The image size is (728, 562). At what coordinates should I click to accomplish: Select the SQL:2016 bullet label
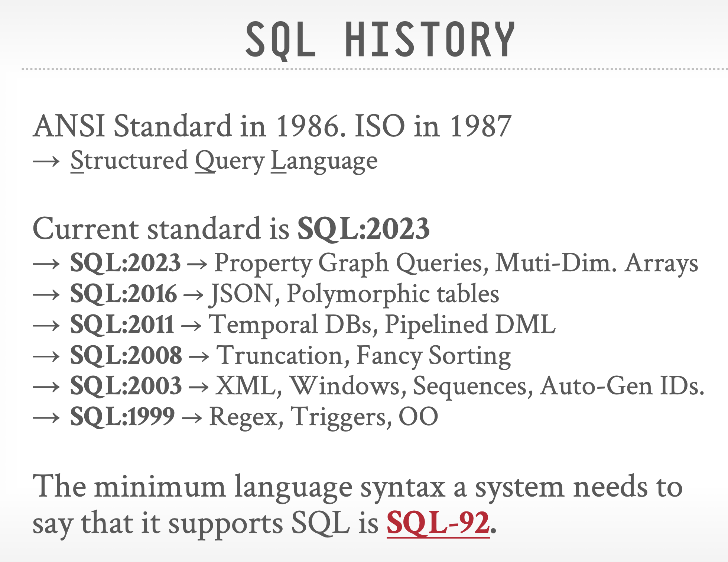pos(123,294)
